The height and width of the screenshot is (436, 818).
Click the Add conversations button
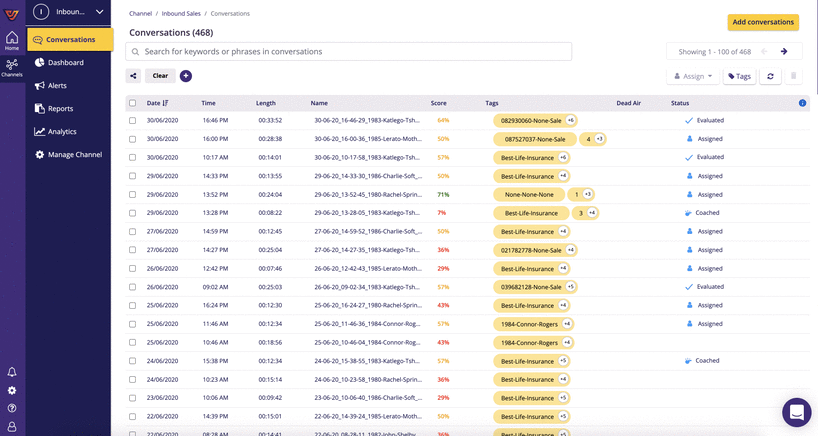pyautogui.click(x=762, y=22)
